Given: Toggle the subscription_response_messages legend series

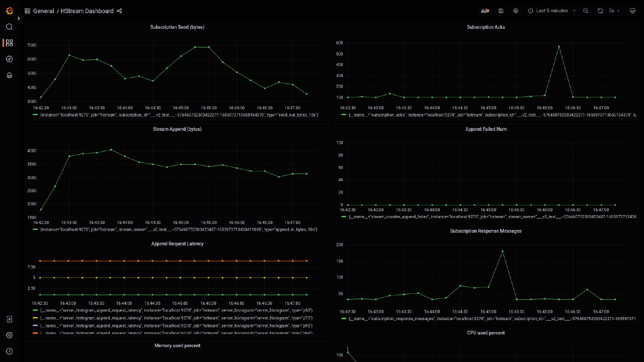Looking at the screenshot, I should click(492, 318).
